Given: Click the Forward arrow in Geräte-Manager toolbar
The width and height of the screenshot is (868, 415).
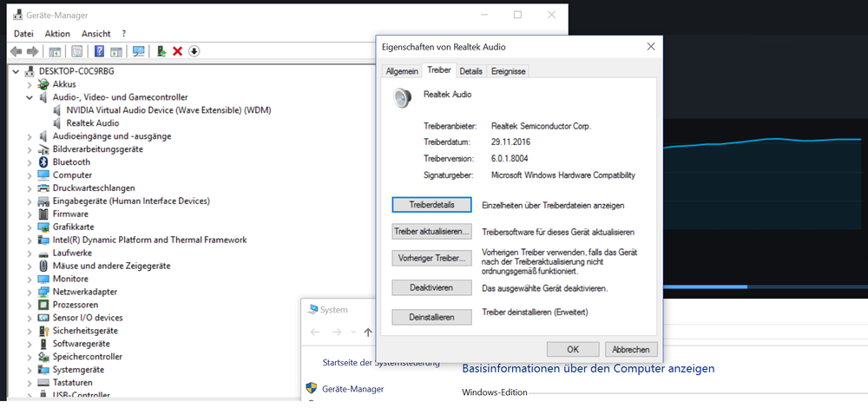Looking at the screenshot, I should [33, 51].
